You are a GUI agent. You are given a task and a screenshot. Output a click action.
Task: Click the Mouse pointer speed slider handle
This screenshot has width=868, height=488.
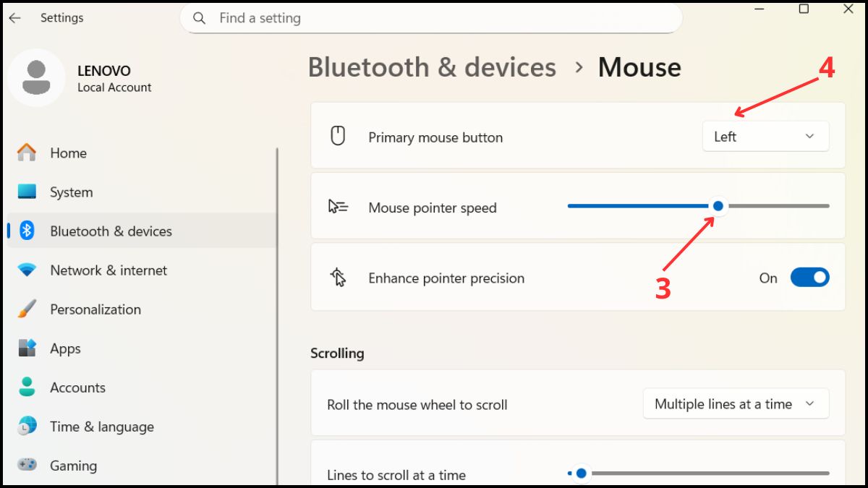(718, 206)
